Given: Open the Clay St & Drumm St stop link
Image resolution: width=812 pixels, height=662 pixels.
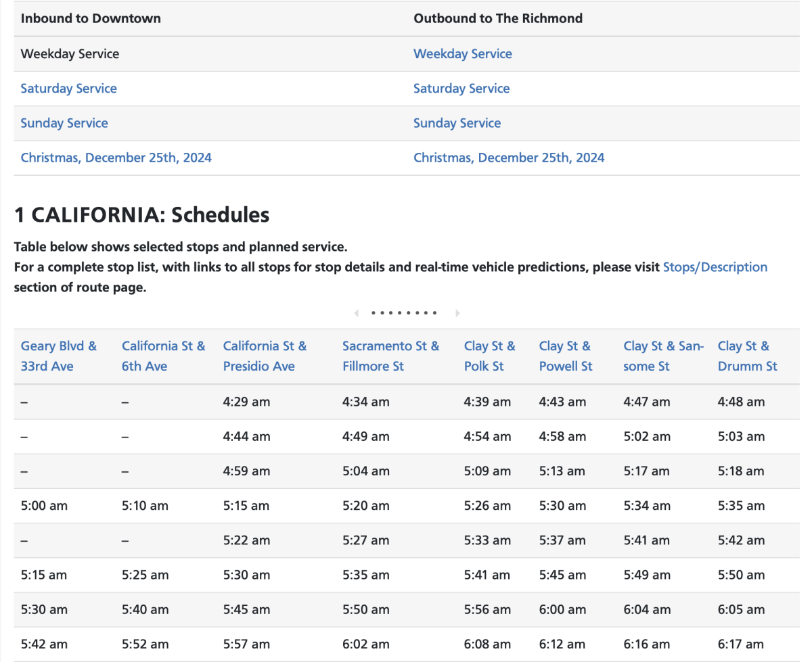Looking at the screenshot, I should [747, 356].
